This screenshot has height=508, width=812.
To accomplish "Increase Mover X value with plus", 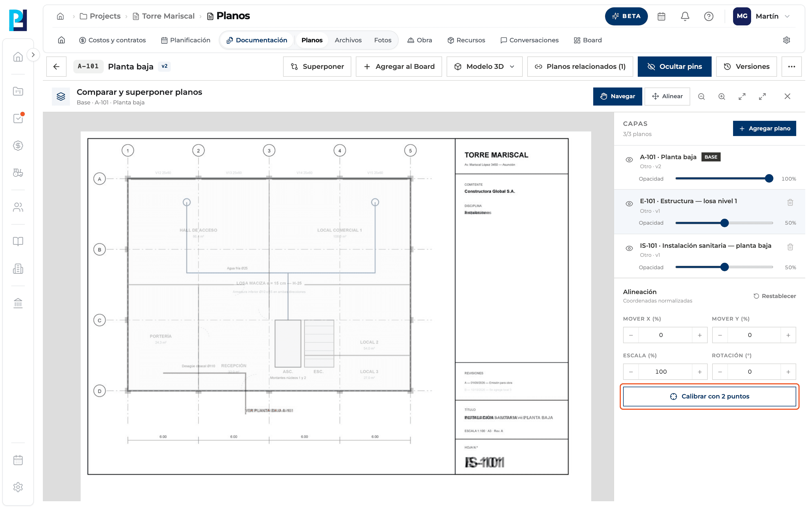I will [x=700, y=335].
